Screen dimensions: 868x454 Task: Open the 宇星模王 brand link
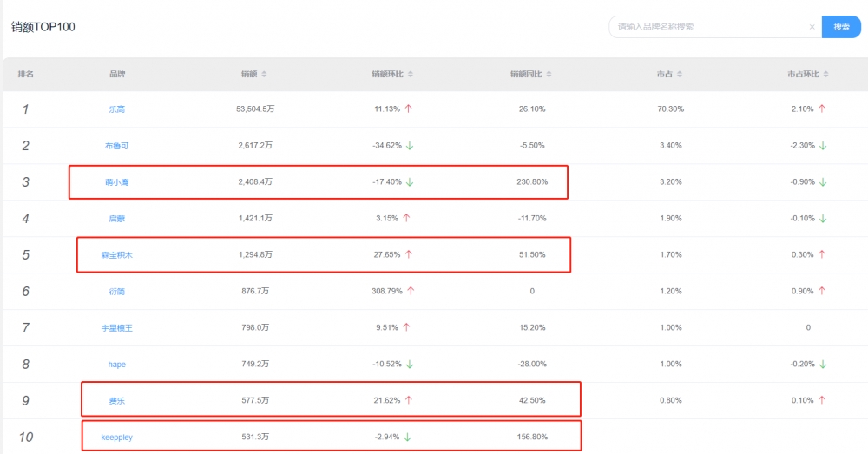(116, 328)
